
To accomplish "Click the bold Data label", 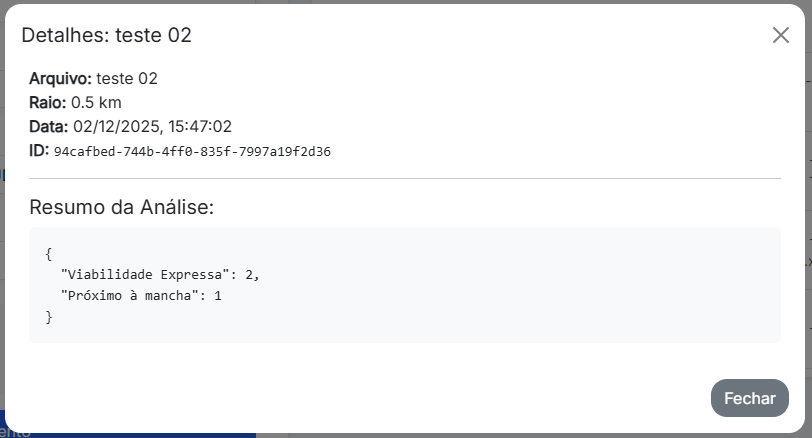I will tap(49, 126).
